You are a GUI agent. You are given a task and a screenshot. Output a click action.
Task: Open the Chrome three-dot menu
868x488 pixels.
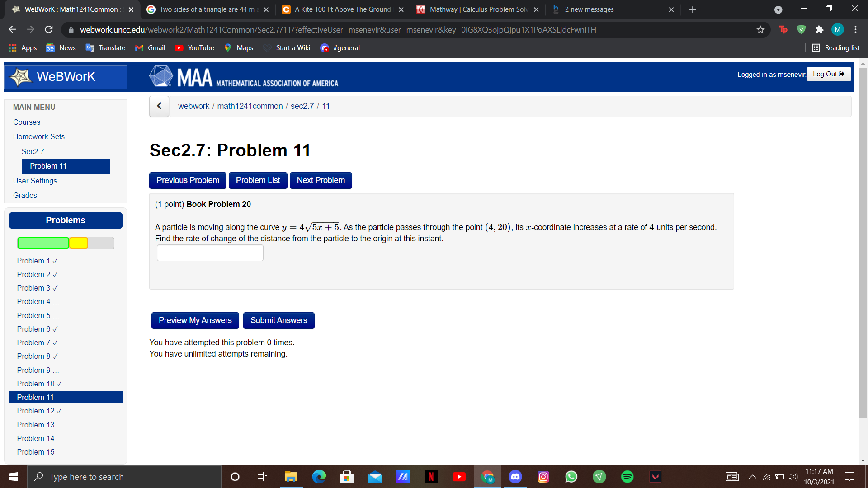[855, 29]
